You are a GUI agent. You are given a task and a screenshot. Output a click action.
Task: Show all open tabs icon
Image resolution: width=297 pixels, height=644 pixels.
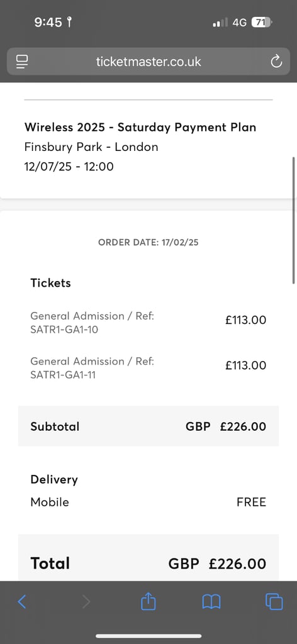click(274, 602)
